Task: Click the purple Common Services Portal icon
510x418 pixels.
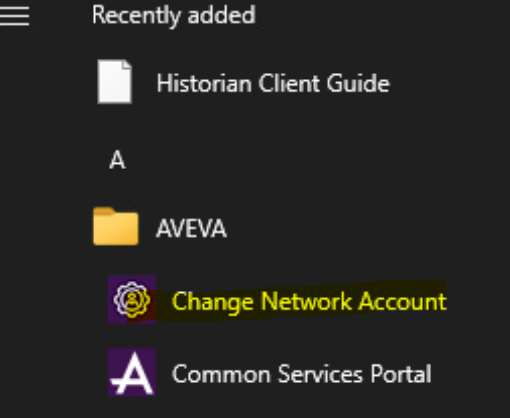Action: [x=132, y=372]
